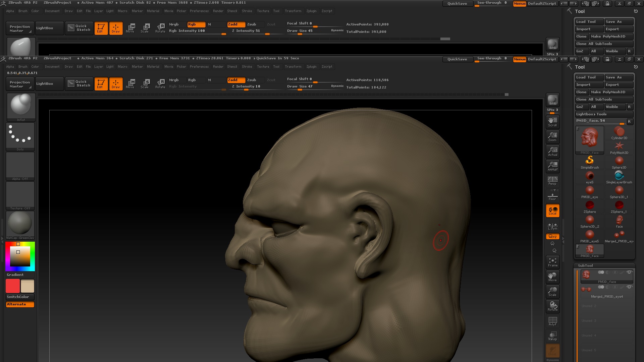This screenshot has height=362, width=644.
Task: Open the Zplugin menu
Action: [x=311, y=66]
